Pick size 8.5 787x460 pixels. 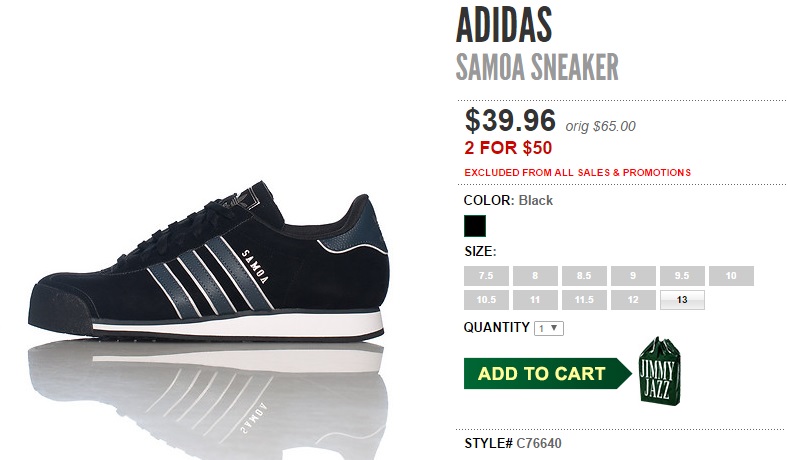[x=584, y=276]
